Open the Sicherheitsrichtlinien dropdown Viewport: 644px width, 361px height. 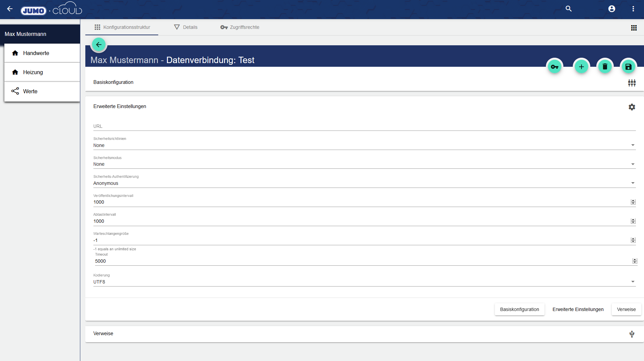click(x=364, y=145)
